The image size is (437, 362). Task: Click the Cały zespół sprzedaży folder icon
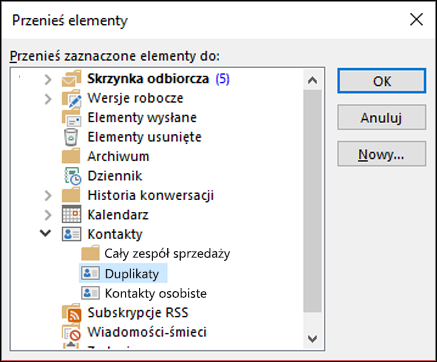(90, 253)
